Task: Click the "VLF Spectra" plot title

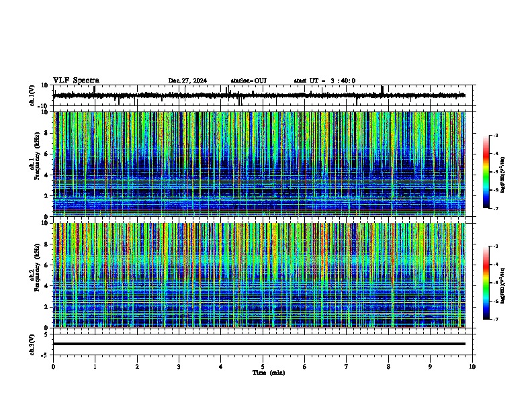Action: 76,81
